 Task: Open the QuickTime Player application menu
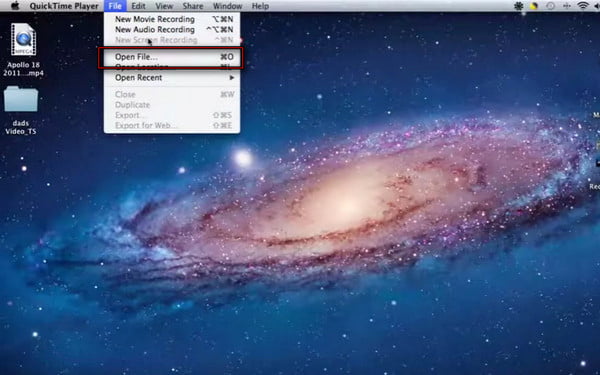tap(64, 6)
